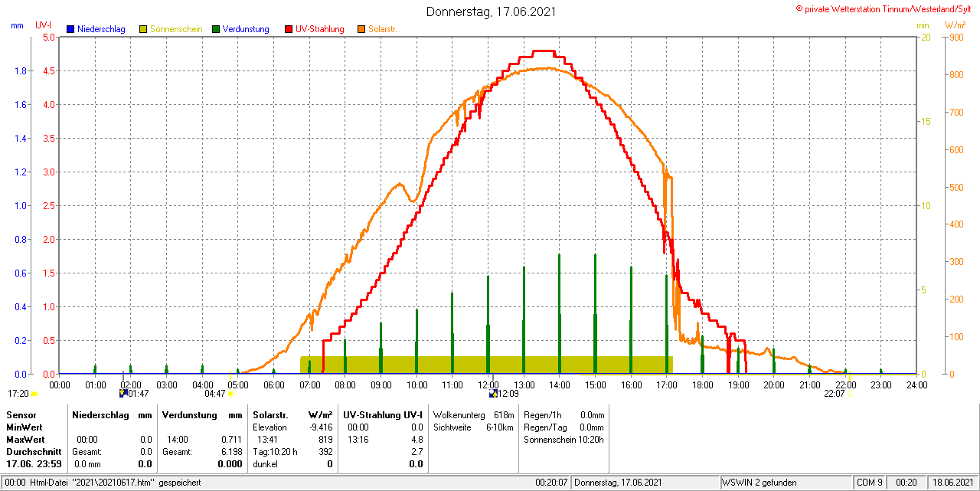Click the 12:00 label on the time axis
This screenshot has width=980, height=491.
click(x=488, y=385)
